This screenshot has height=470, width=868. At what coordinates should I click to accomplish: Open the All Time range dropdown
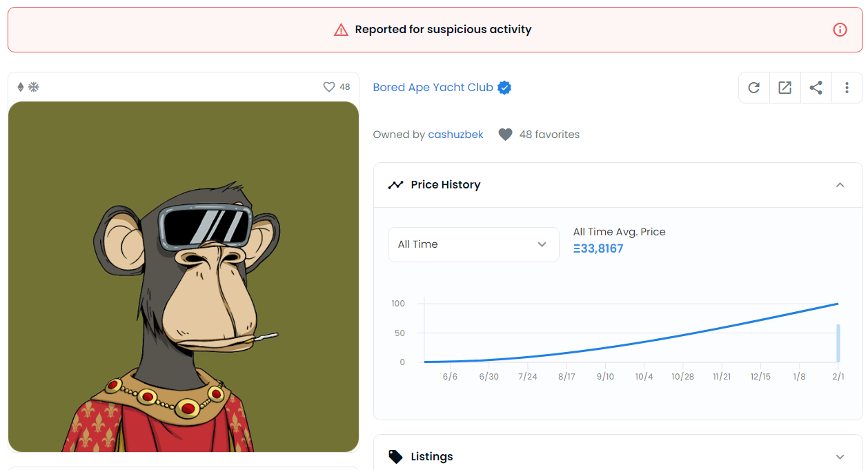point(473,244)
